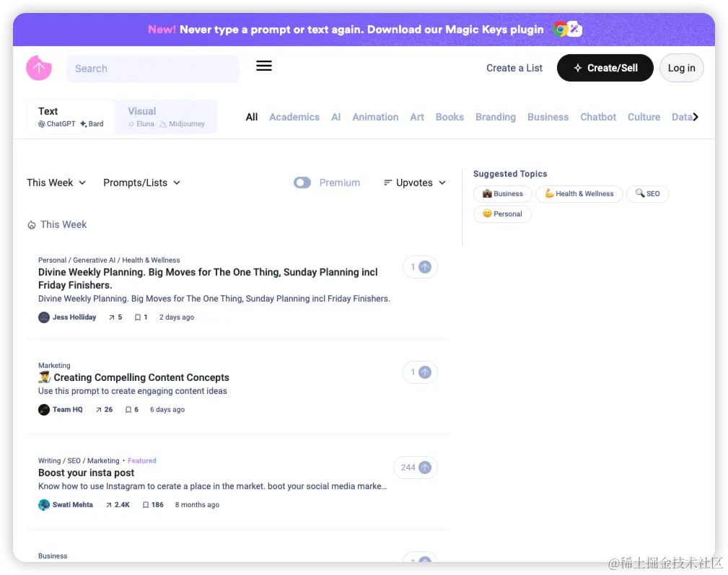Select the Art category
The image size is (728, 575).
(417, 117)
